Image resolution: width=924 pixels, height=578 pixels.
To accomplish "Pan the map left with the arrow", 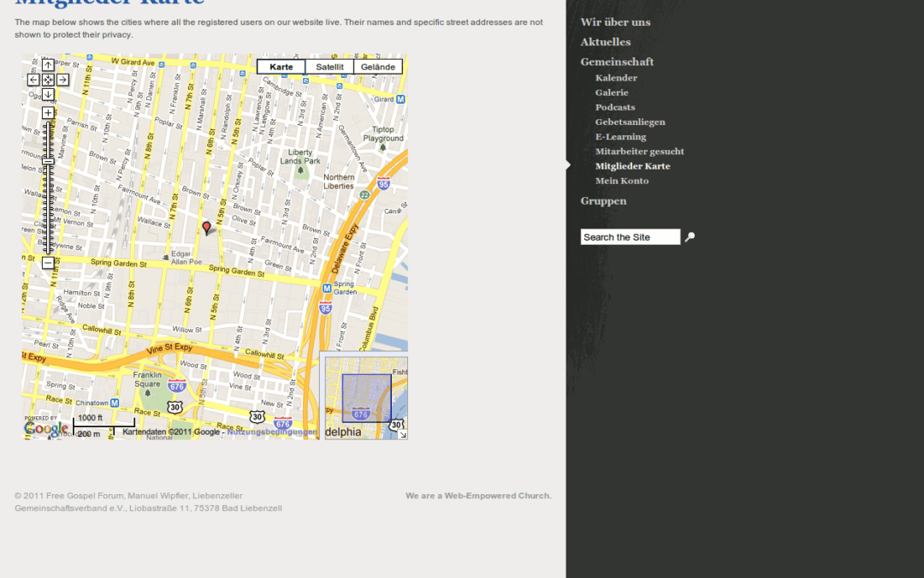I will (33, 80).
